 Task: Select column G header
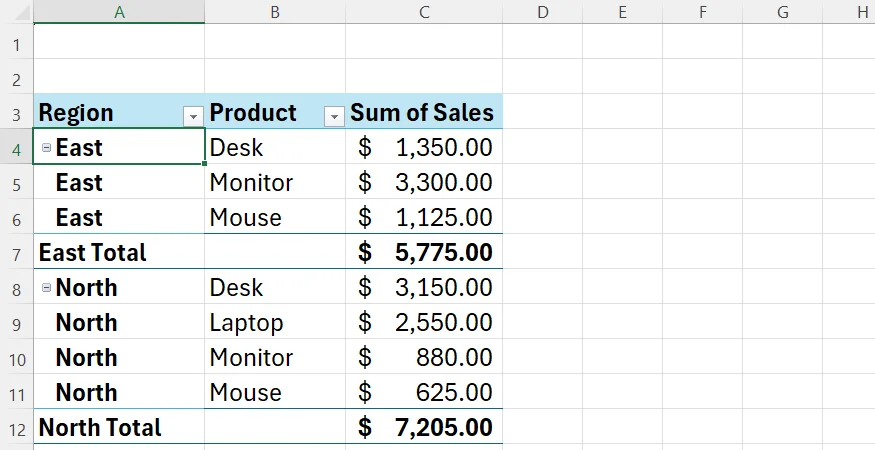tap(782, 12)
